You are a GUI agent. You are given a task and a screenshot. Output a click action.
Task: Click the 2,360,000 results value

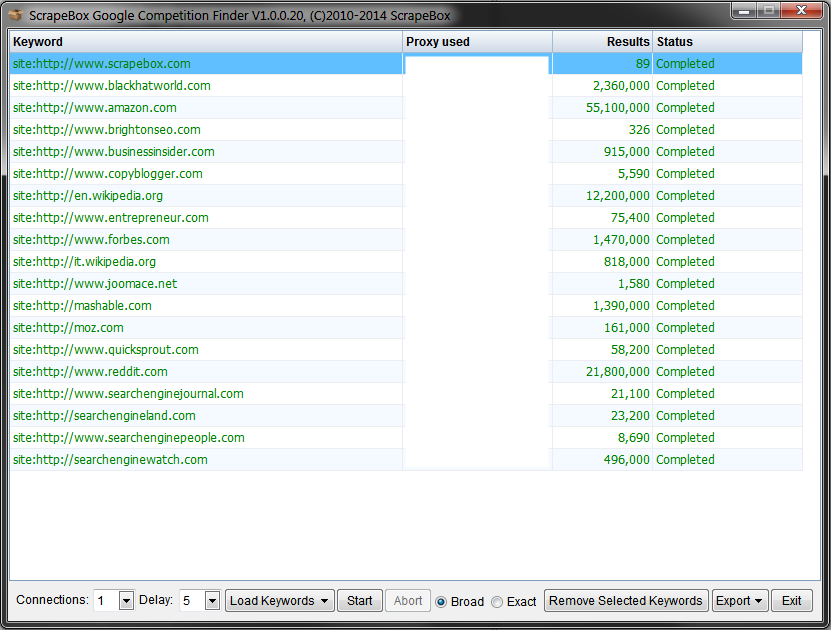621,86
